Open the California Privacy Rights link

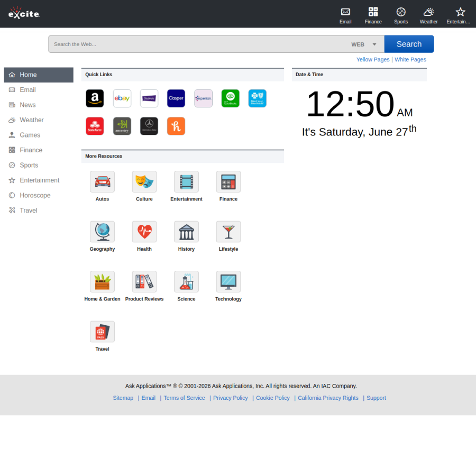(x=328, y=398)
